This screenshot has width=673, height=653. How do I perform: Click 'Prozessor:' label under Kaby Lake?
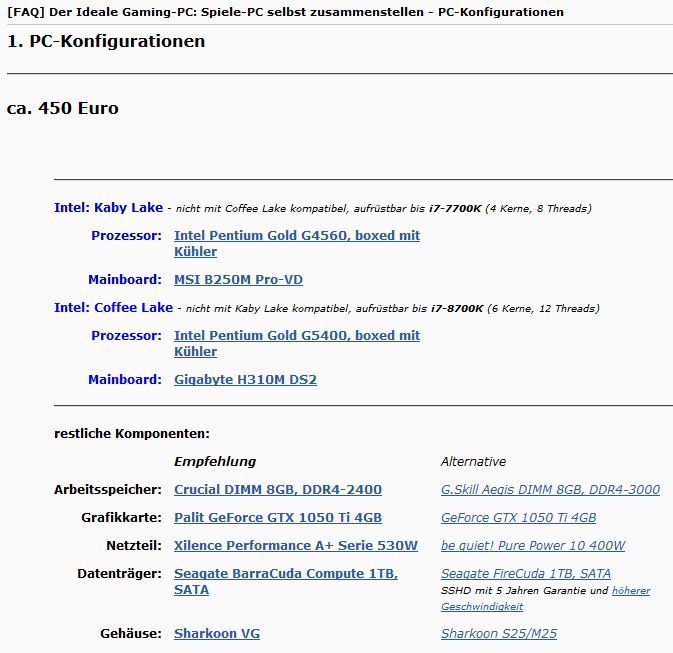pyautogui.click(x=126, y=236)
